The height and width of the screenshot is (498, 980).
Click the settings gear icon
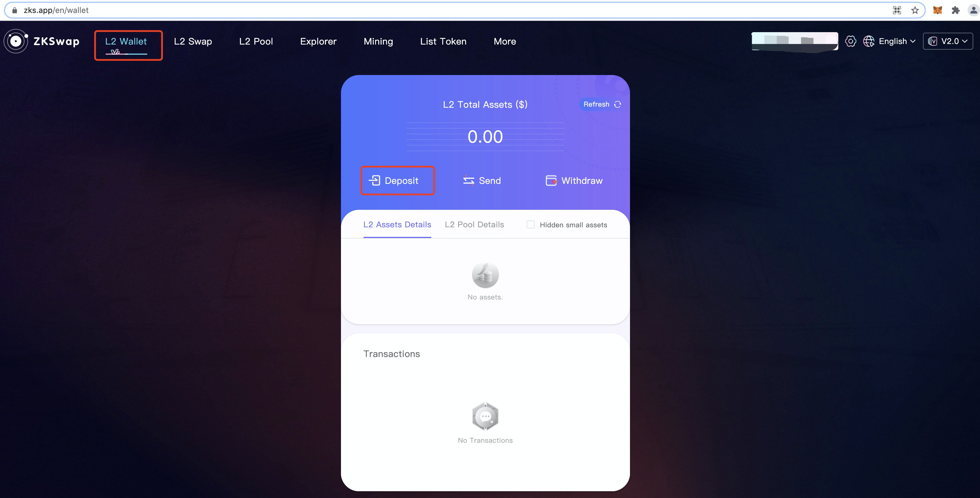point(851,41)
